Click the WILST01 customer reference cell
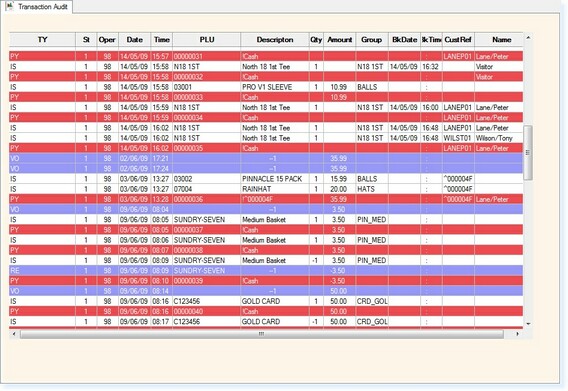The image size is (568, 391). (457, 138)
